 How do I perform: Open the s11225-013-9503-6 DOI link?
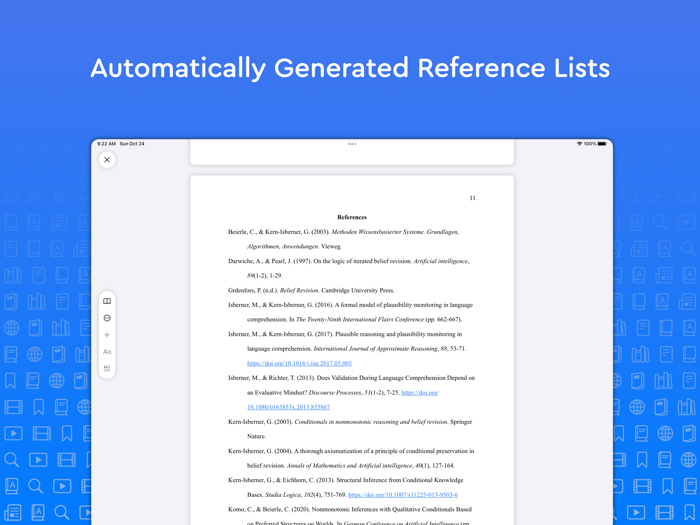[x=403, y=495]
